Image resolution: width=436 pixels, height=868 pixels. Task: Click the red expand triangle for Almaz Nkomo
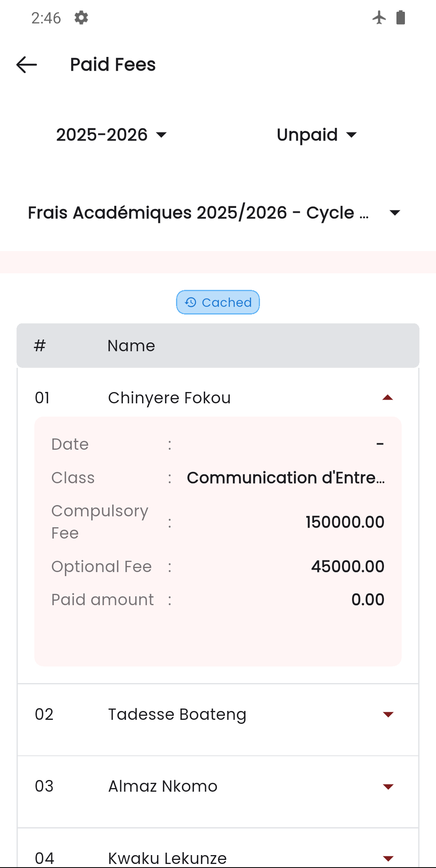click(x=388, y=786)
